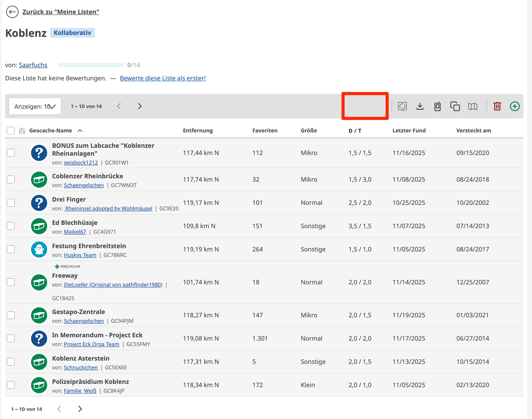Click the red trash delete icon
The image size is (532, 419).
(497, 106)
